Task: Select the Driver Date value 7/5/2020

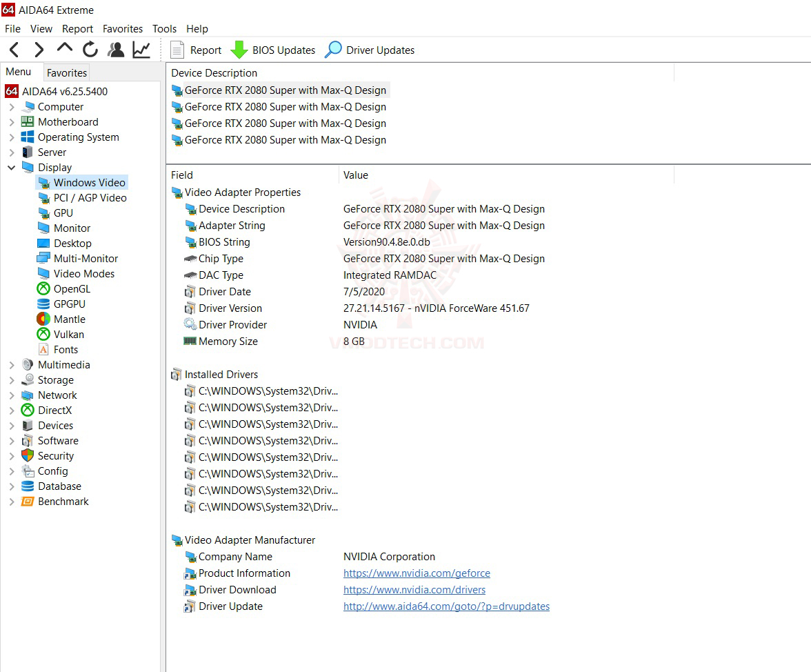Action: [x=364, y=292]
